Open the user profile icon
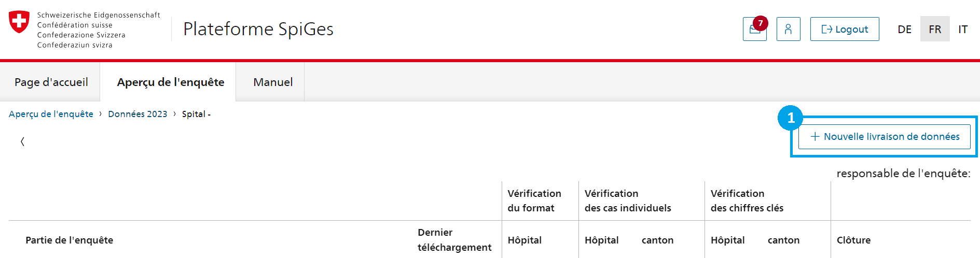The height and width of the screenshot is (258, 980). [x=788, y=29]
